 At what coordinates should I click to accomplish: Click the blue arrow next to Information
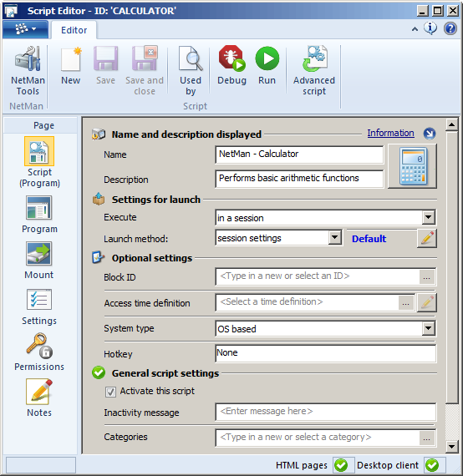430,134
